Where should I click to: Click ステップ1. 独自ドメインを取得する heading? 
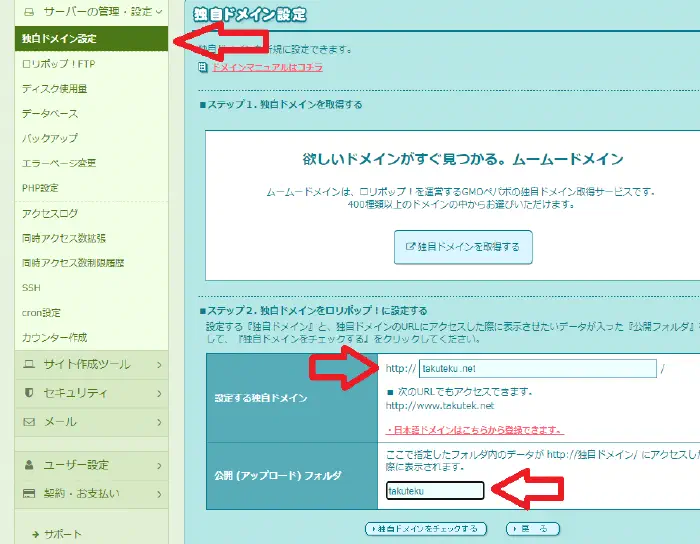pos(281,104)
